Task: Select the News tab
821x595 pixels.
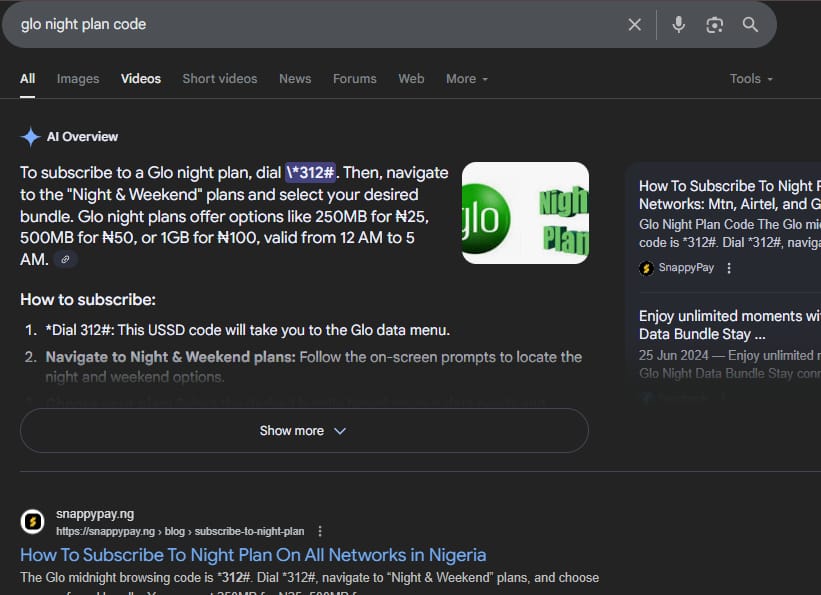Action: click(x=295, y=79)
